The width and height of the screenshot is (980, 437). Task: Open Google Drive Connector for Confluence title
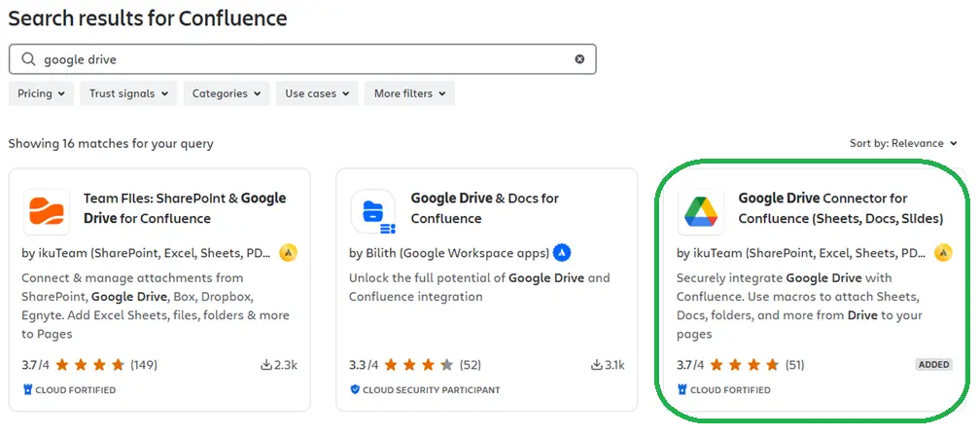click(841, 208)
